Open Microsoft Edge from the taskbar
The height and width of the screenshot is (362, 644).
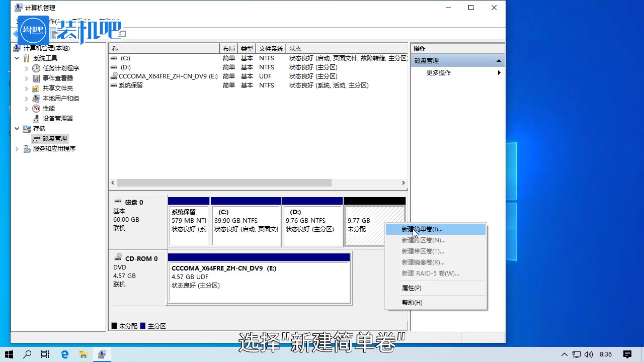pyautogui.click(x=65, y=354)
